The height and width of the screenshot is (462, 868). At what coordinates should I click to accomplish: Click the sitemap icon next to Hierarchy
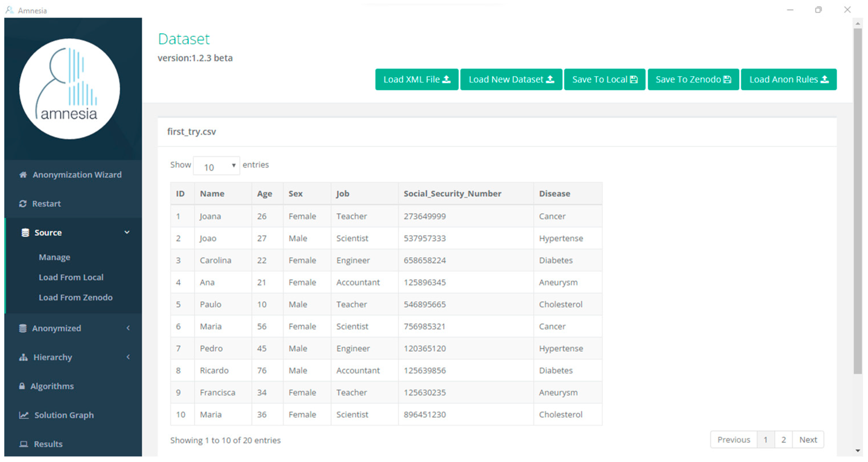coord(23,357)
